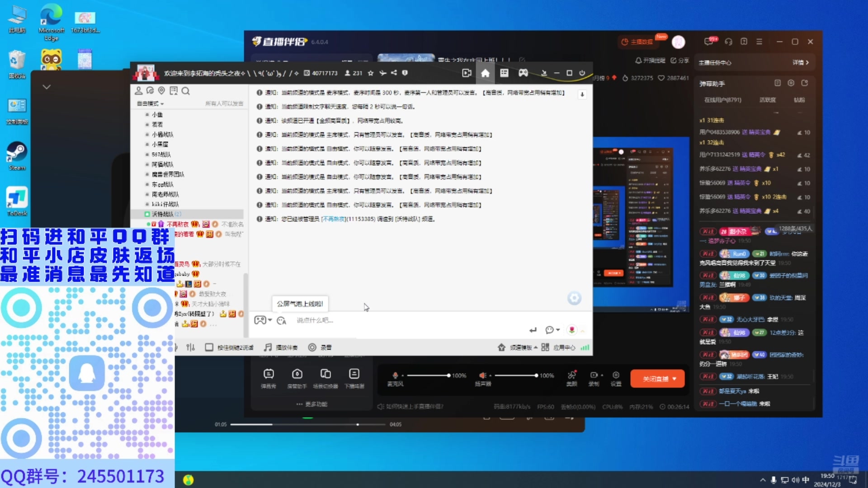Image resolution: width=868 pixels, height=488 pixels.
Task: Select the kiki仔战队 channel in tree
Action: tap(165, 204)
